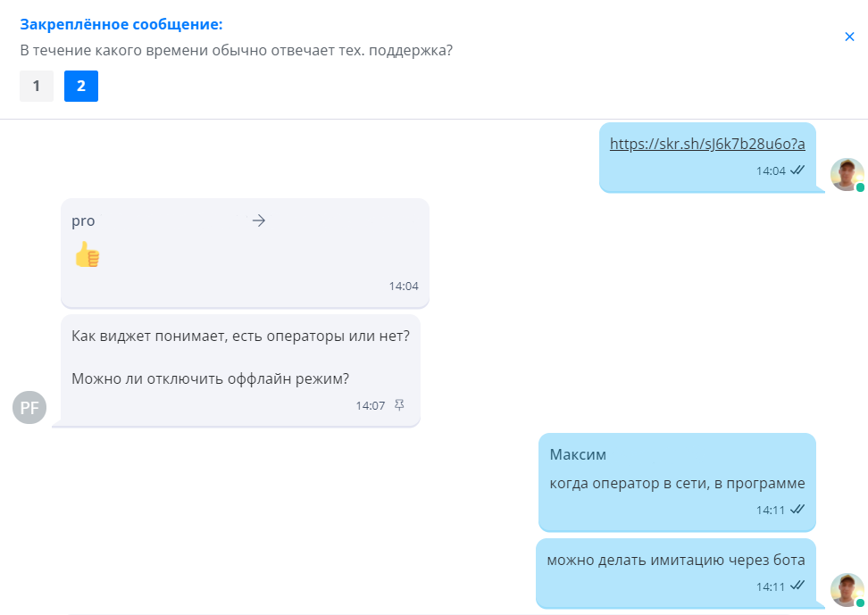The image size is (868, 615).
Task: Click the "pro" forwarded sender label
Action: [x=83, y=221]
